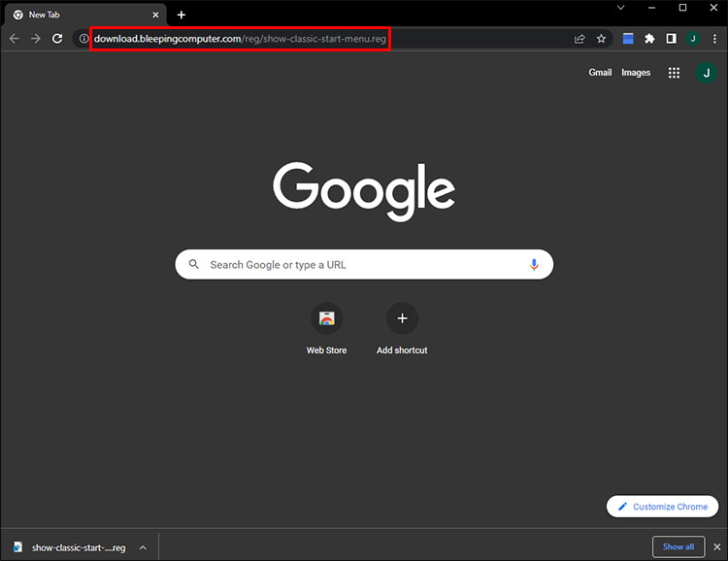The height and width of the screenshot is (561, 728).
Task: Maximize the Chrome window
Action: click(x=682, y=8)
